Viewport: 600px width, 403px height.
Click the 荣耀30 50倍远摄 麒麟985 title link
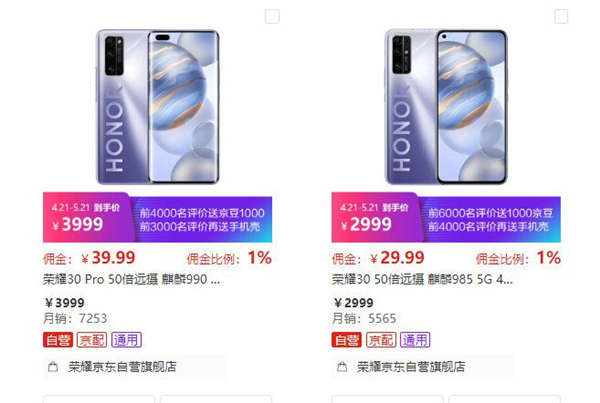[422, 279]
